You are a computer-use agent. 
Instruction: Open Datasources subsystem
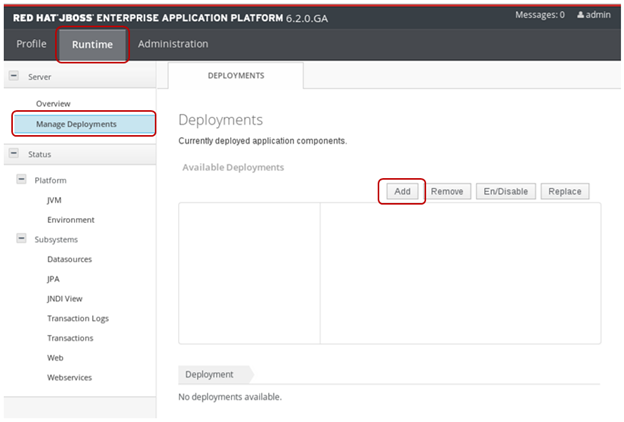(69, 259)
